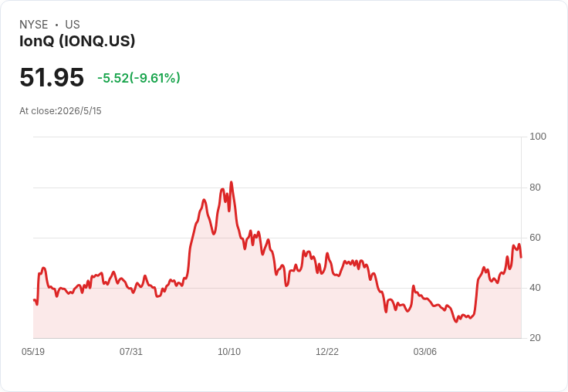Click the first data point at chart's left end

(x=34, y=299)
